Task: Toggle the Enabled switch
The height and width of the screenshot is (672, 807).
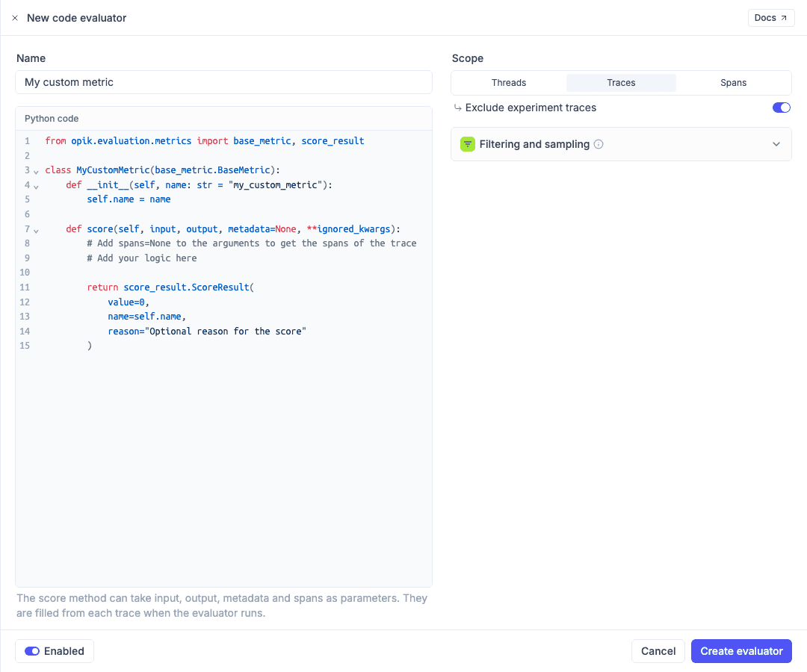Action: (32, 651)
